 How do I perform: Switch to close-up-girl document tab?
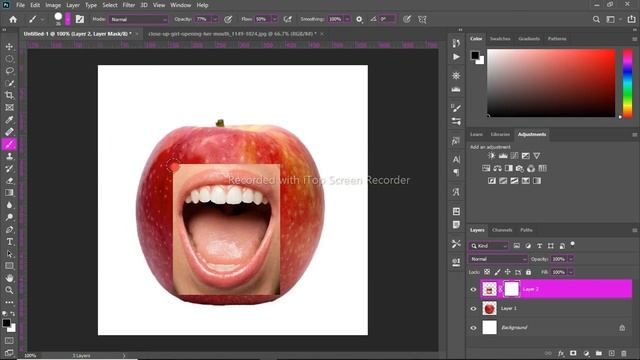tap(232, 34)
